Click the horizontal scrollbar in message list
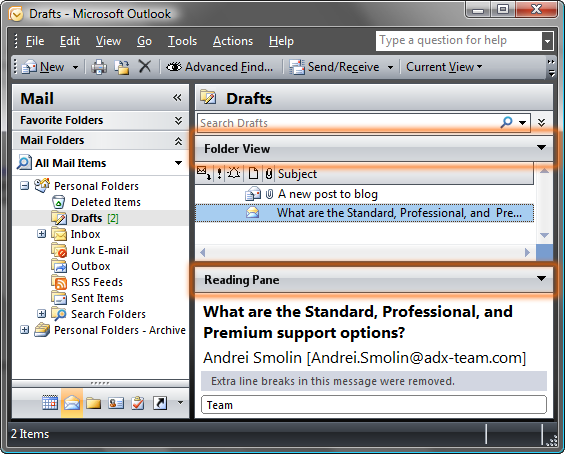 point(365,252)
